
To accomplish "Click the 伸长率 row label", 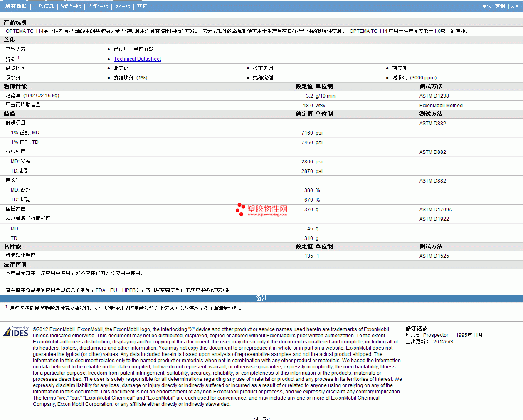I will (13, 180).
